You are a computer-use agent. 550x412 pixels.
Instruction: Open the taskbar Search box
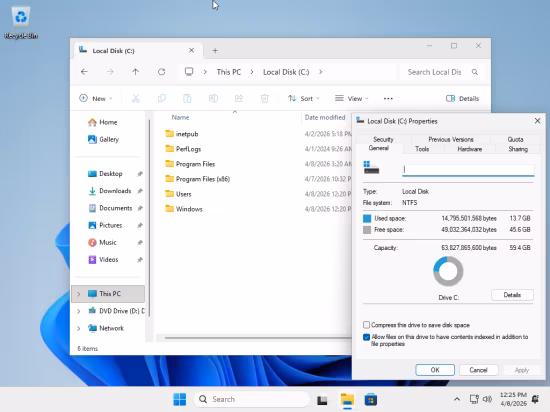[252, 399]
